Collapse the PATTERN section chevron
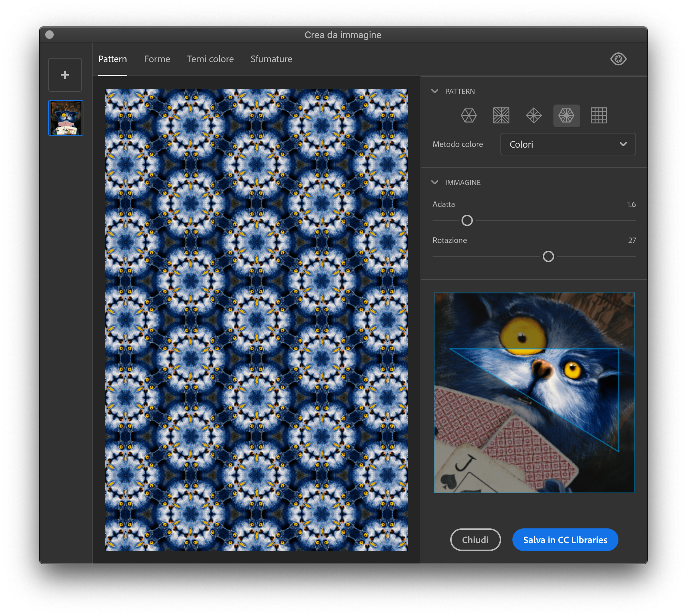687x616 pixels. coord(435,91)
